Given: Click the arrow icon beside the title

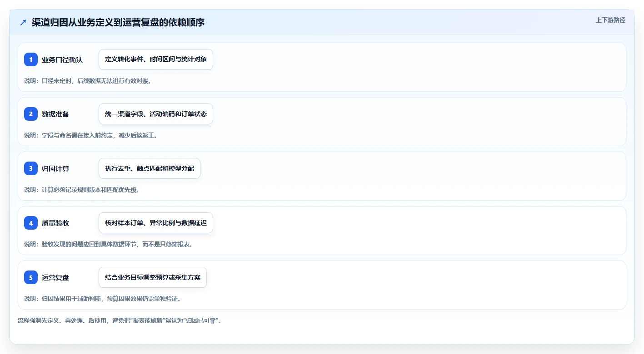Looking at the screenshot, I should point(23,22).
